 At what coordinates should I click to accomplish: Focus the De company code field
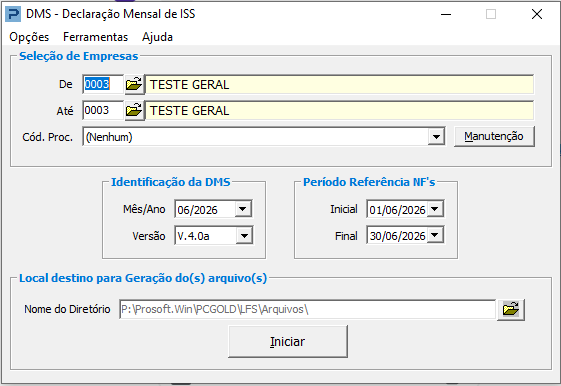tap(103, 84)
